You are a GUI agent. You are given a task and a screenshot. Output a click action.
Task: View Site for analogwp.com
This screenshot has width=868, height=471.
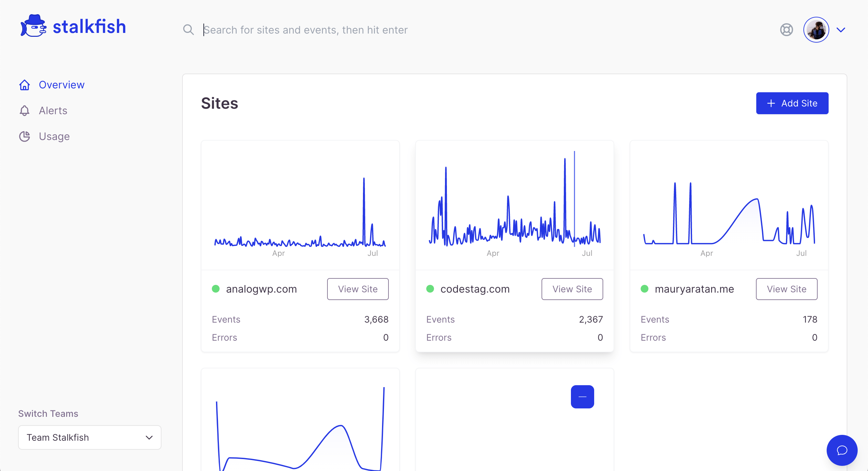pos(357,289)
